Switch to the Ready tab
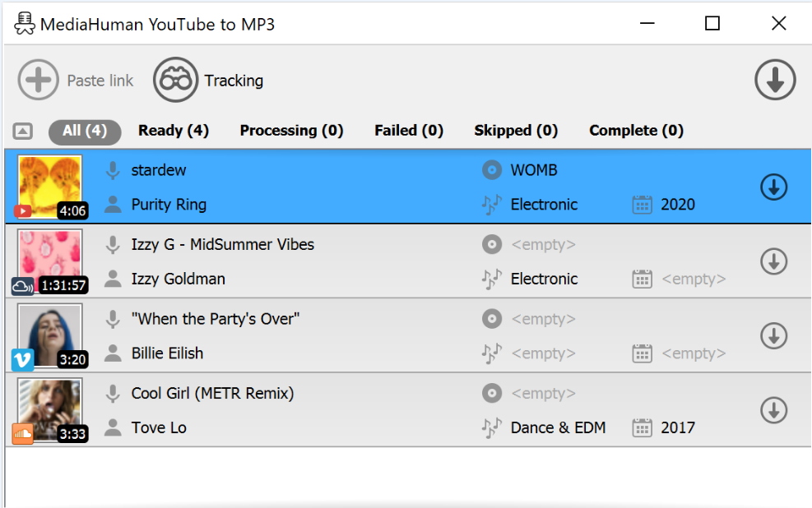The image size is (812, 508). click(x=173, y=131)
